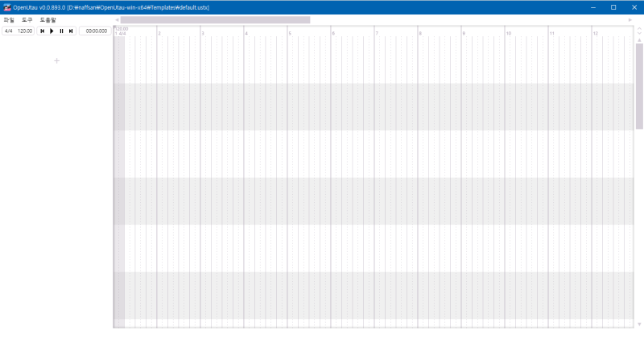Click bar 4 on the timeline ruler
The image size is (644, 339).
246,33
